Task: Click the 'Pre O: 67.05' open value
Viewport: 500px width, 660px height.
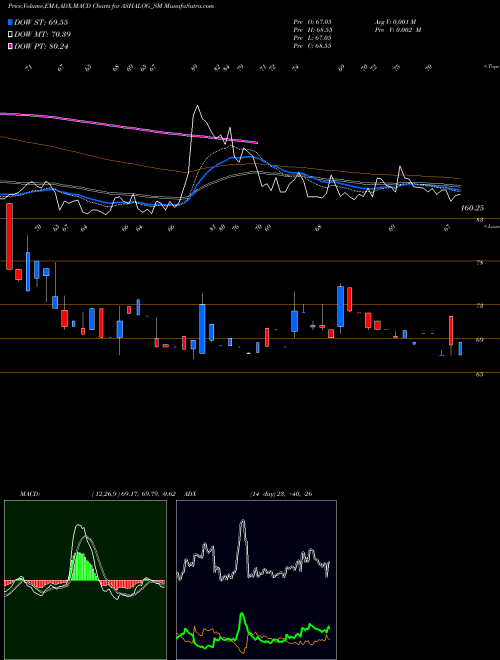Action: tap(312, 22)
